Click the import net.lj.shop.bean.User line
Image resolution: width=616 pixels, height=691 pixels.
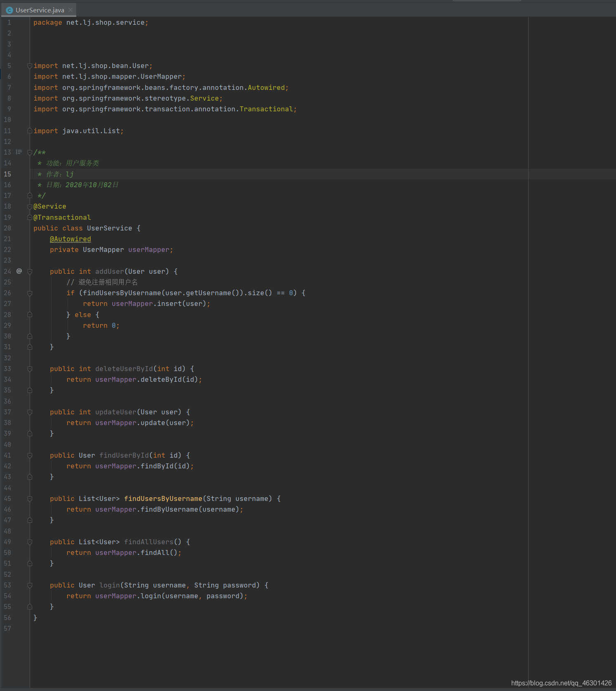(x=93, y=66)
